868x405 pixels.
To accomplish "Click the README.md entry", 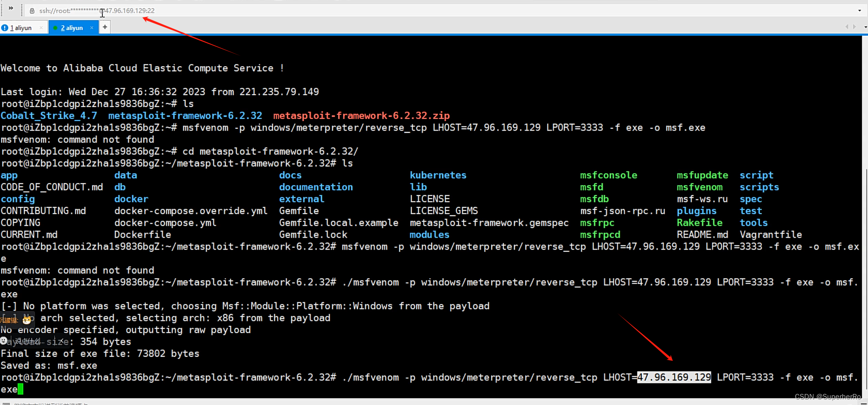I will pyautogui.click(x=702, y=235).
